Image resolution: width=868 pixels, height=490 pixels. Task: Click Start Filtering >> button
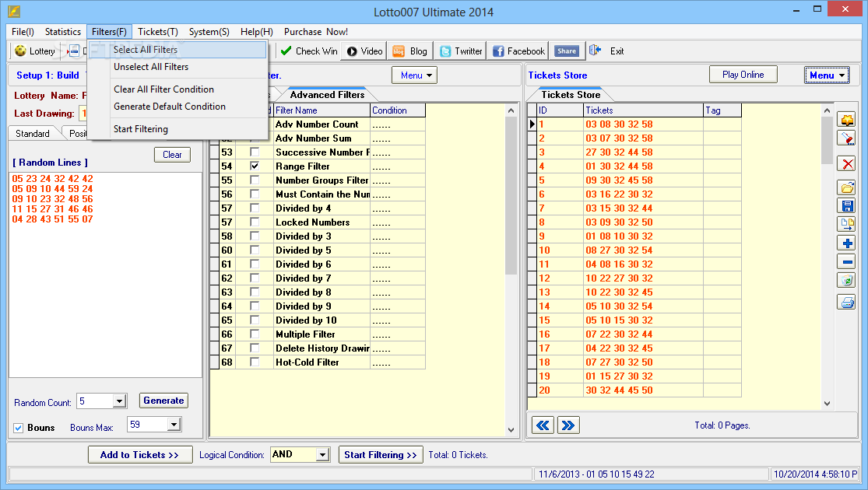(x=381, y=454)
